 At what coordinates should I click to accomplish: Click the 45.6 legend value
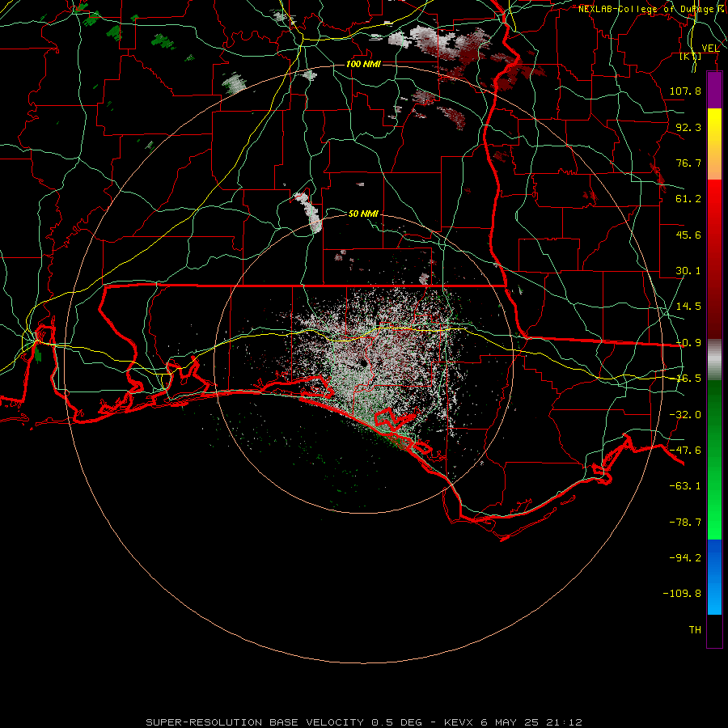pyautogui.click(x=688, y=235)
